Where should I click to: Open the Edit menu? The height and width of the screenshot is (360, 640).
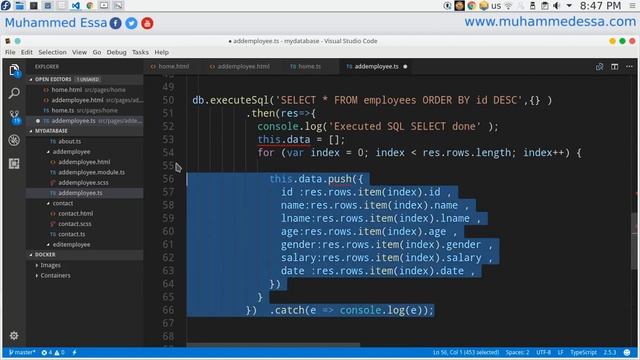pos(27,52)
